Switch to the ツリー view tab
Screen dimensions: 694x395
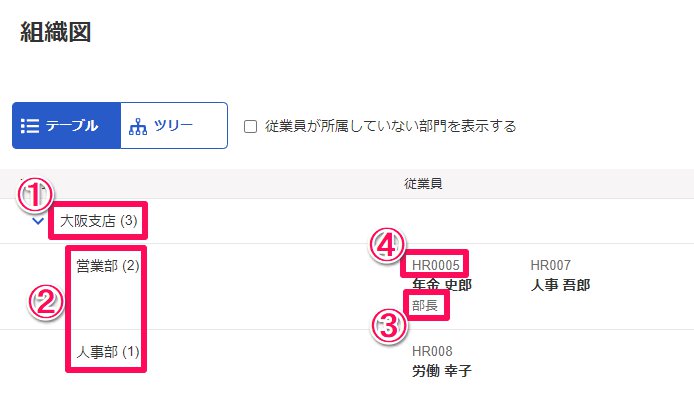[174, 126]
